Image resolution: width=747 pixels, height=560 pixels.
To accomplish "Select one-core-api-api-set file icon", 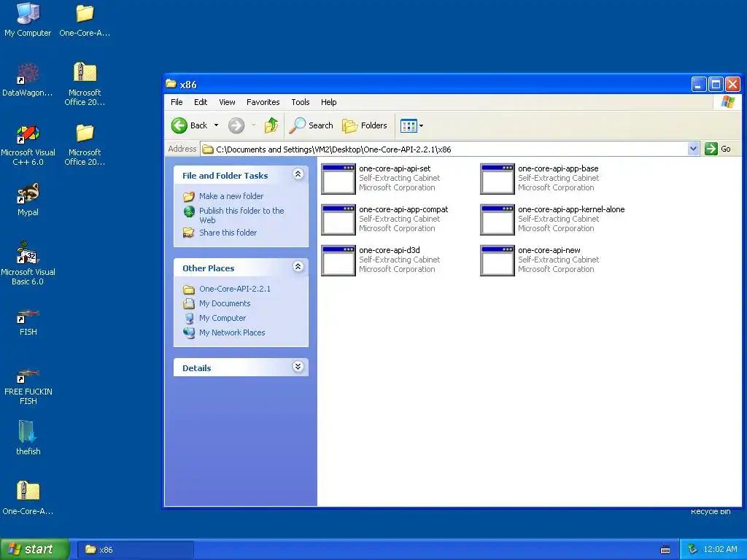I will point(338,179).
